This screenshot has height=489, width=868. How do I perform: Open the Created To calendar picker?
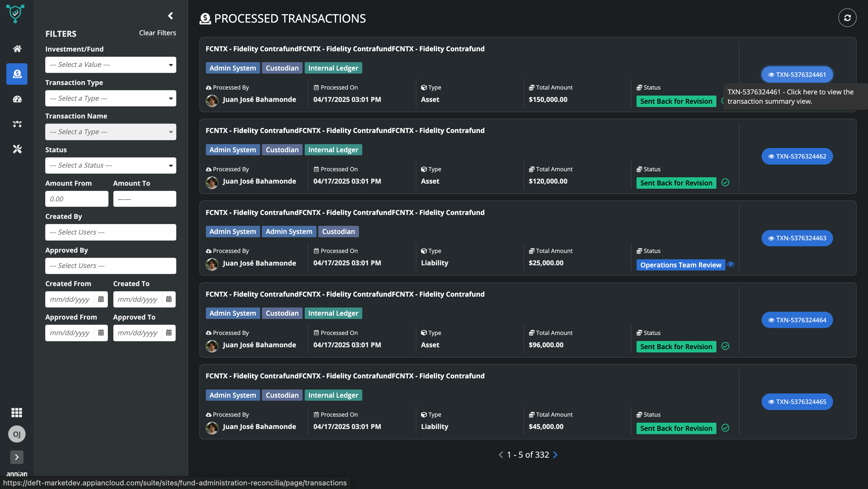[x=169, y=299]
